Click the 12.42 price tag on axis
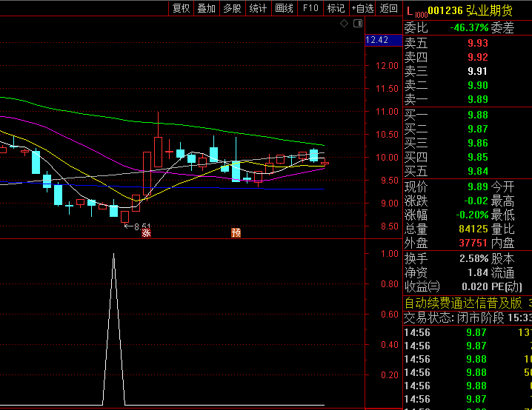This screenshot has height=410, width=532. coord(377,40)
